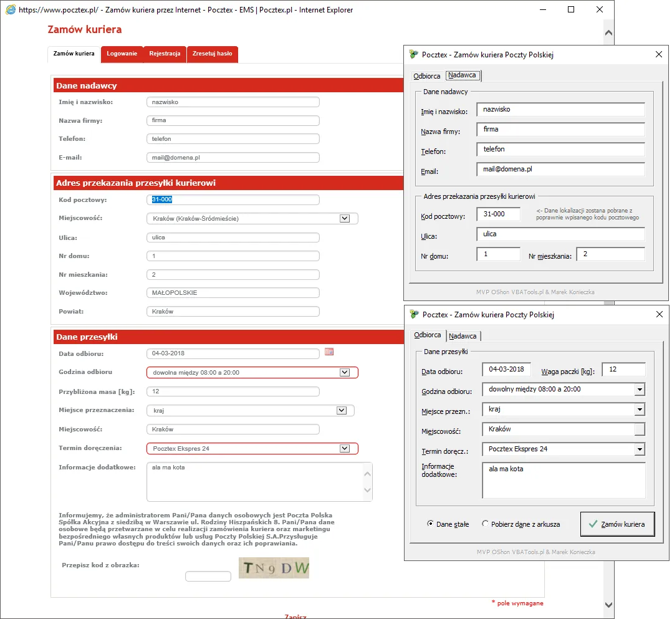Select the Pobierz dane z arkusza option
The width and height of the screenshot is (672, 619).
pyautogui.click(x=485, y=524)
